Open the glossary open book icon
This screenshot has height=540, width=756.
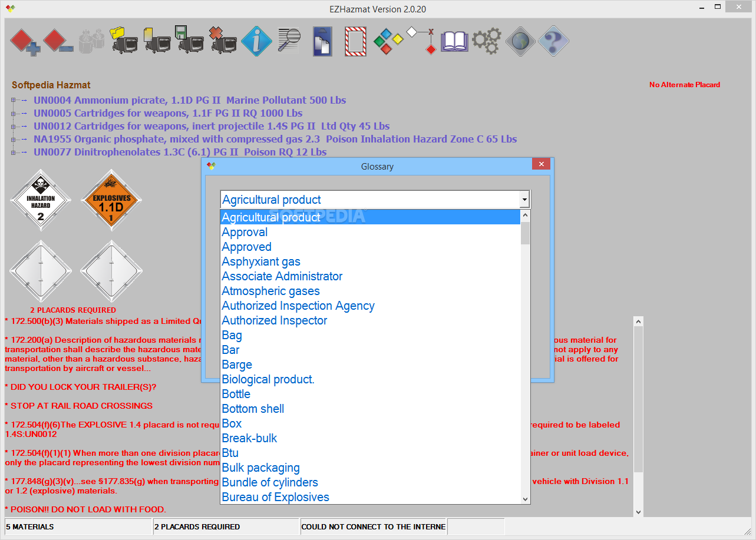pyautogui.click(x=454, y=41)
